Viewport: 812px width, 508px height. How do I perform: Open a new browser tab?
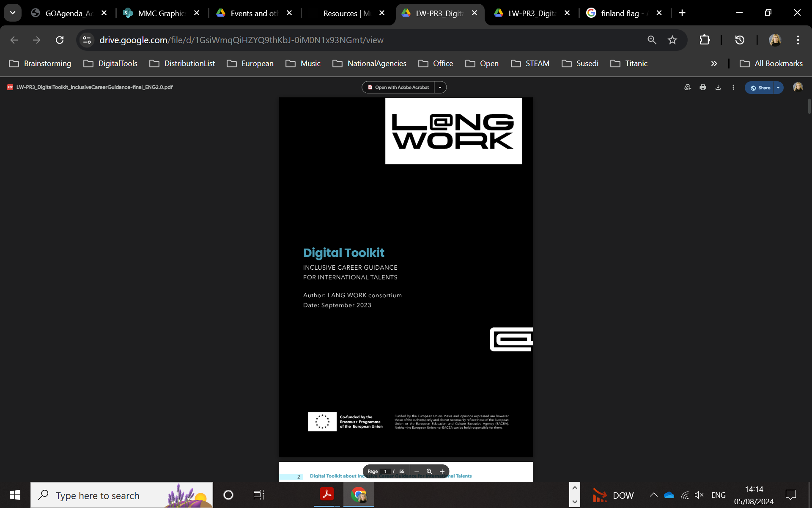[682, 13]
